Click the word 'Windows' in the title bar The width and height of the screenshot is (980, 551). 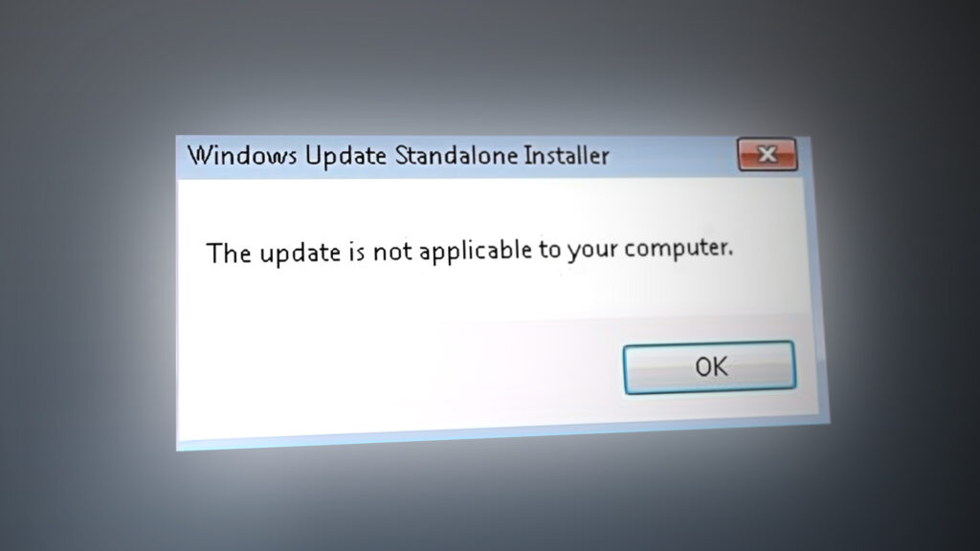point(242,156)
